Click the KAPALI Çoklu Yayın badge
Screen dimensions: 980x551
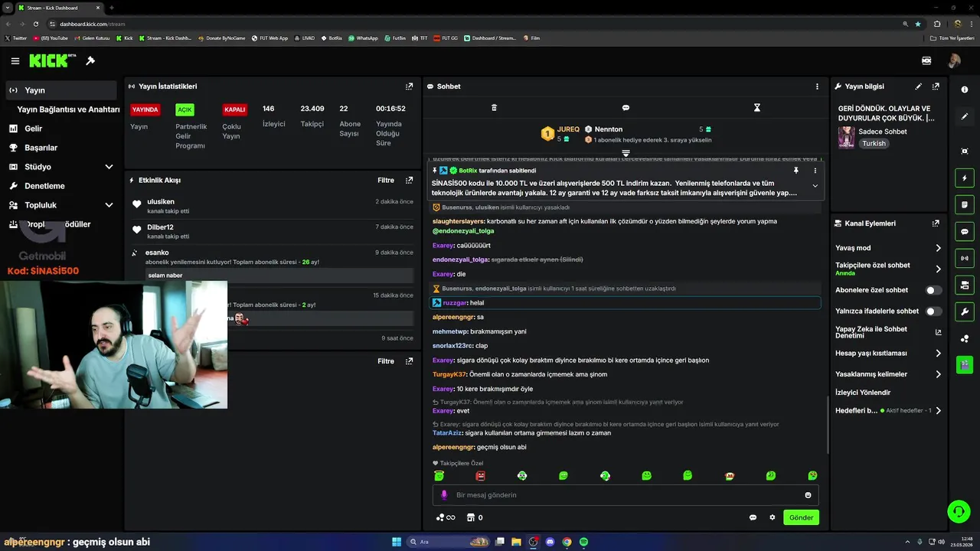(x=234, y=109)
